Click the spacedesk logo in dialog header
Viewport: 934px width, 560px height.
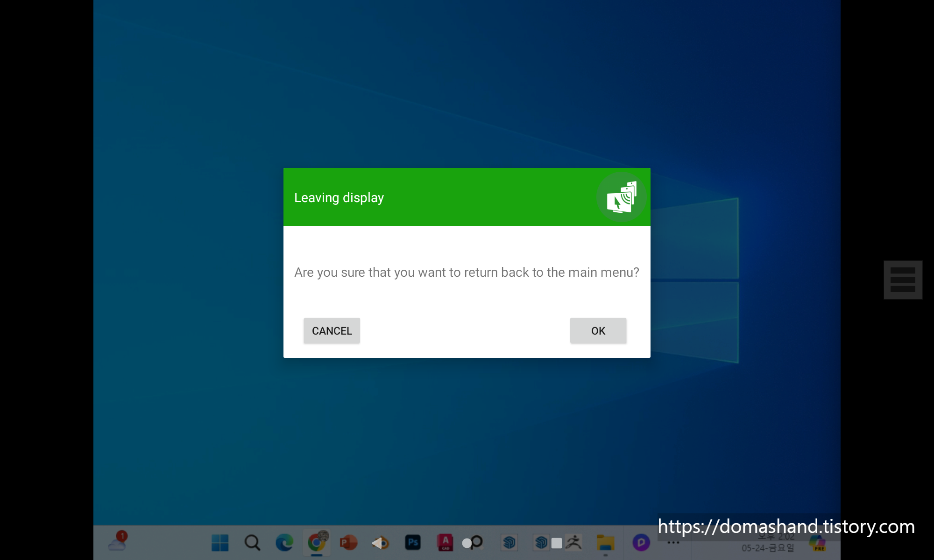[622, 197]
